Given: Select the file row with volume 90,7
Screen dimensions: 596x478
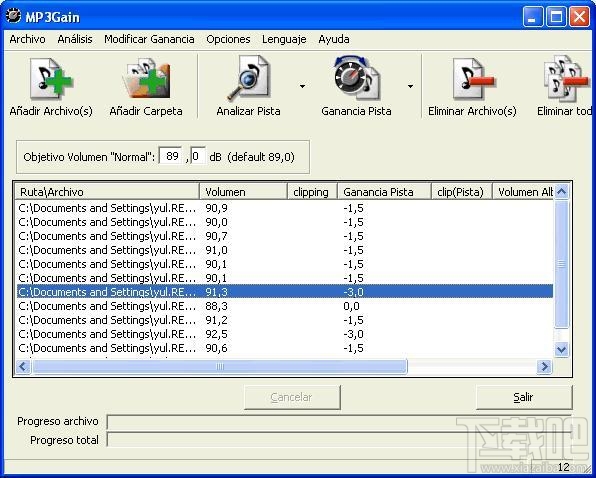Looking at the screenshot, I should click(285, 236).
